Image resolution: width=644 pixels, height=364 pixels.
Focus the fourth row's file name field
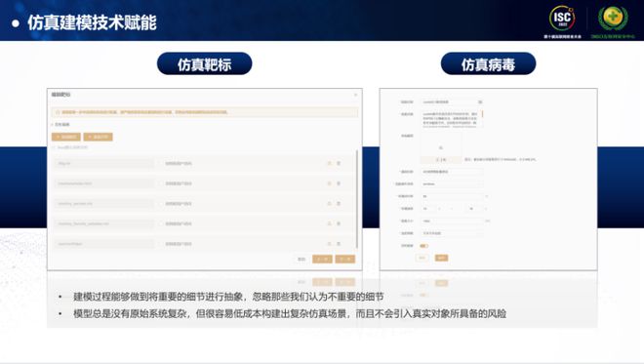pyautogui.click(x=104, y=223)
